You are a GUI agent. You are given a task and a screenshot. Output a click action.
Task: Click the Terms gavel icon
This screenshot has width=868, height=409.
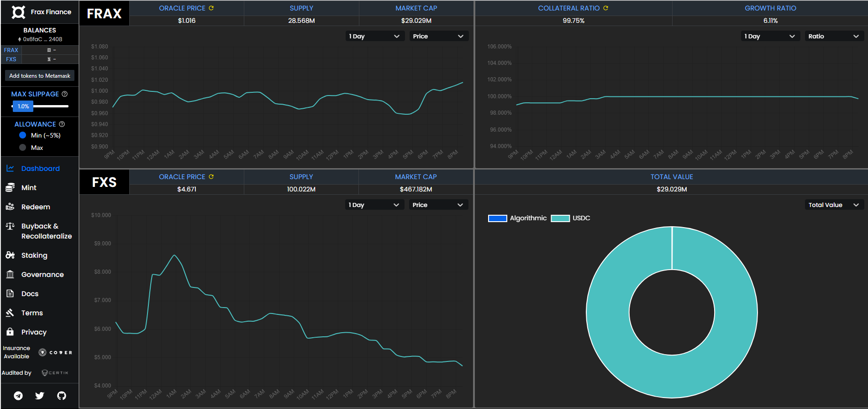(x=10, y=313)
